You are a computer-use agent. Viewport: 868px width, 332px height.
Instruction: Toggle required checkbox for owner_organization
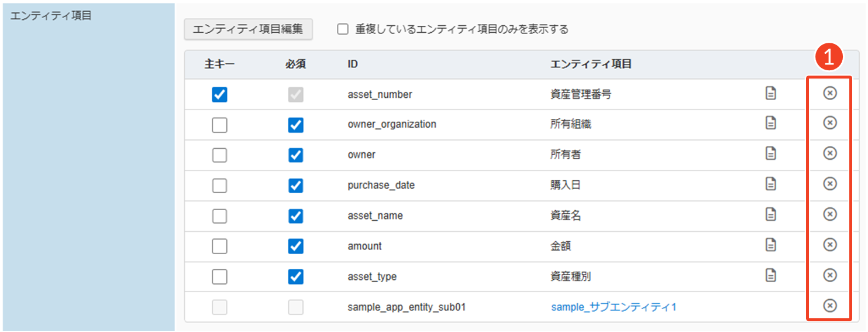295,125
